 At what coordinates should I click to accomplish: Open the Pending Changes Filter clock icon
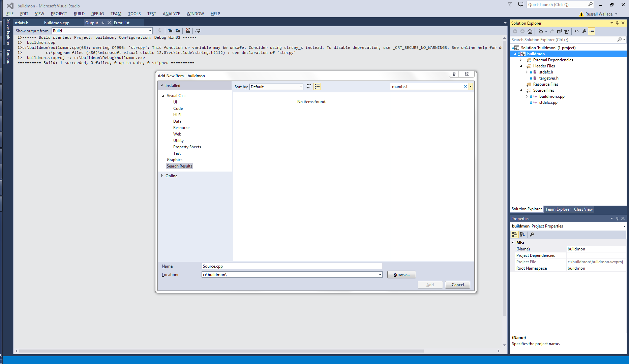[x=541, y=31]
